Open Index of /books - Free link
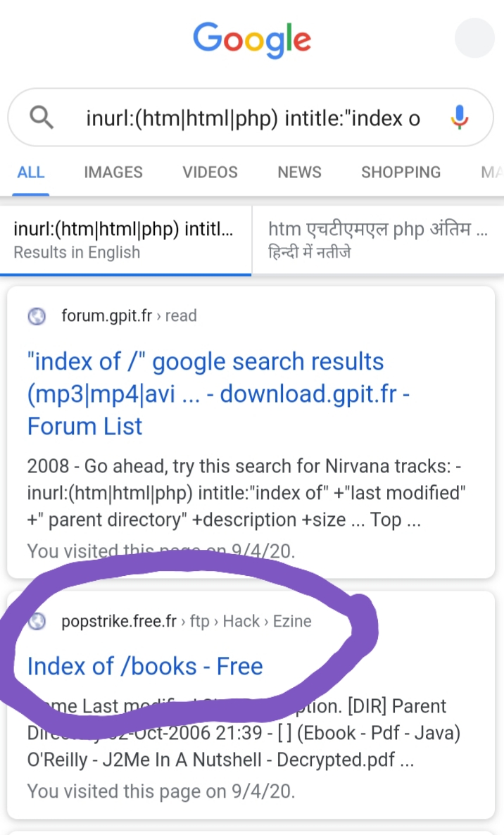Screen dimensions: 504x835 click(x=145, y=666)
